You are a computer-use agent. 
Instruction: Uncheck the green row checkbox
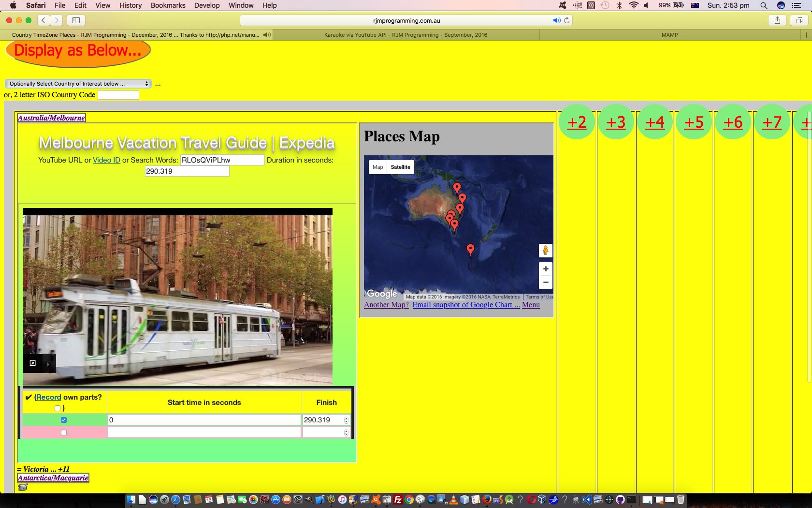[x=64, y=420]
